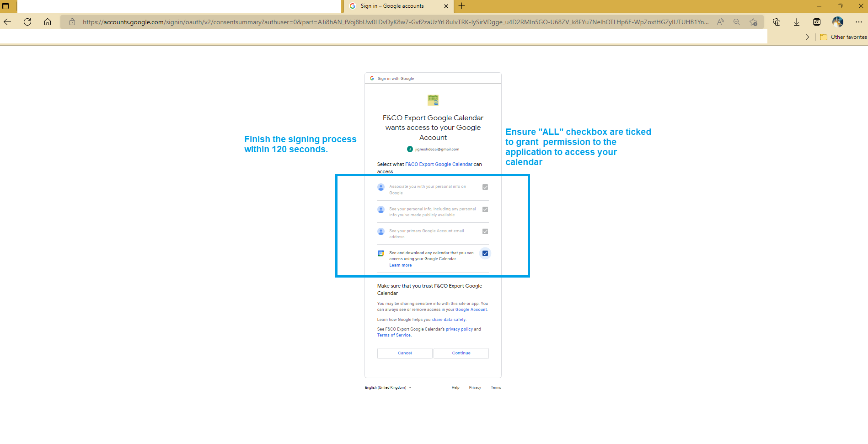Toggle the Associate you with personal info checkbox
The height and width of the screenshot is (444, 868).
[485, 187]
